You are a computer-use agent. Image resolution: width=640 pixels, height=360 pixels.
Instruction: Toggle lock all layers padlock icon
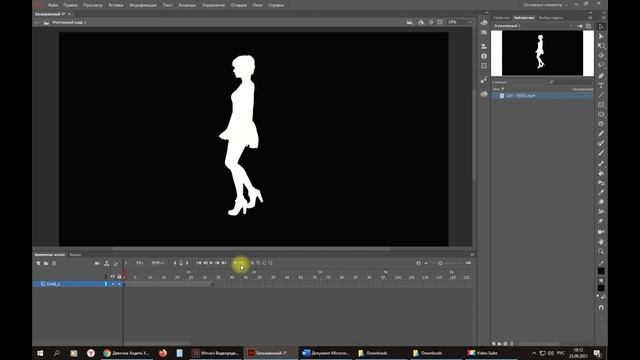119,277
